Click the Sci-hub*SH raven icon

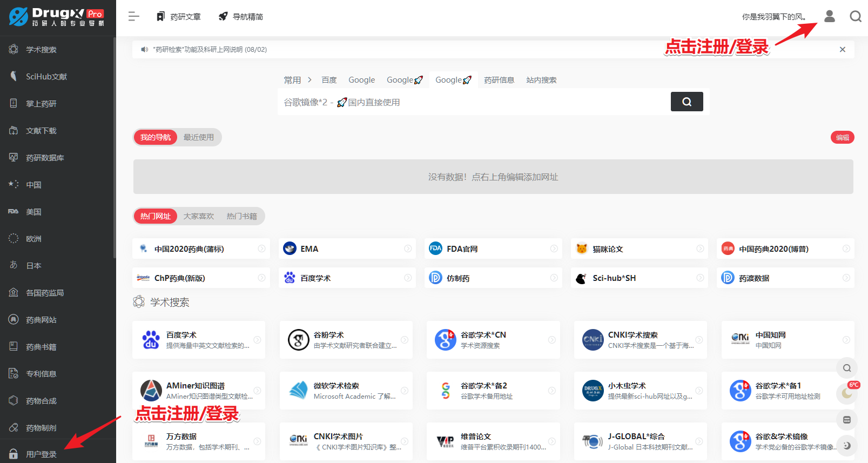[581, 278]
